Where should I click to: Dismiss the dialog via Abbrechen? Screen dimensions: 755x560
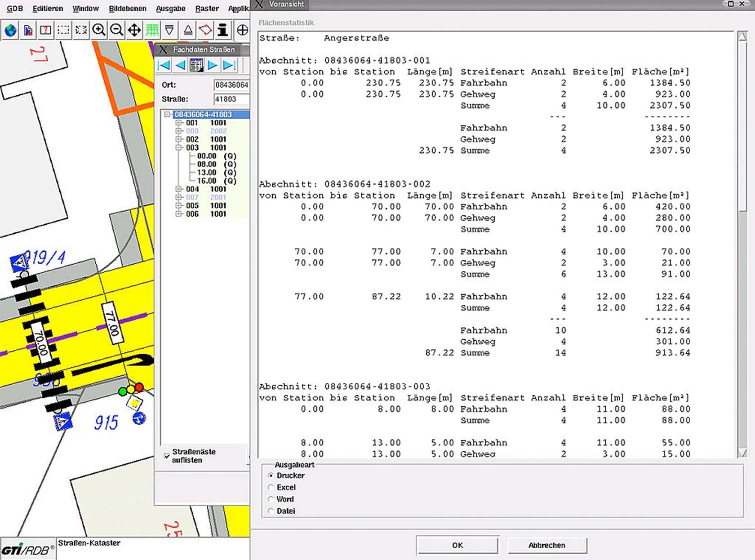(546, 545)
